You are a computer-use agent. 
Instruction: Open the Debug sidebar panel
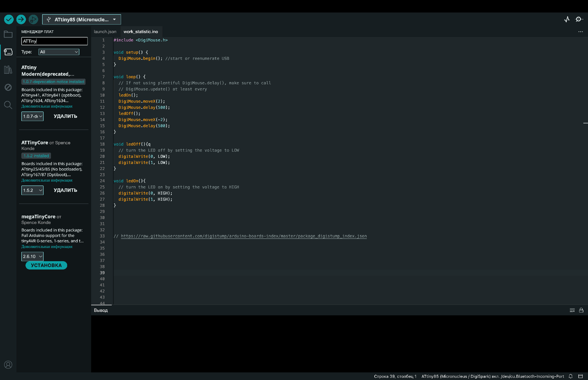[x=8, y=87]
